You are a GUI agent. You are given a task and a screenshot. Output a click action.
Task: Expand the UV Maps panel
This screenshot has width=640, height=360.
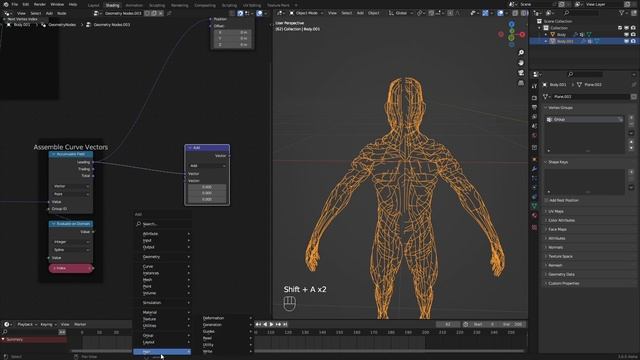click(x=556, y=211)
